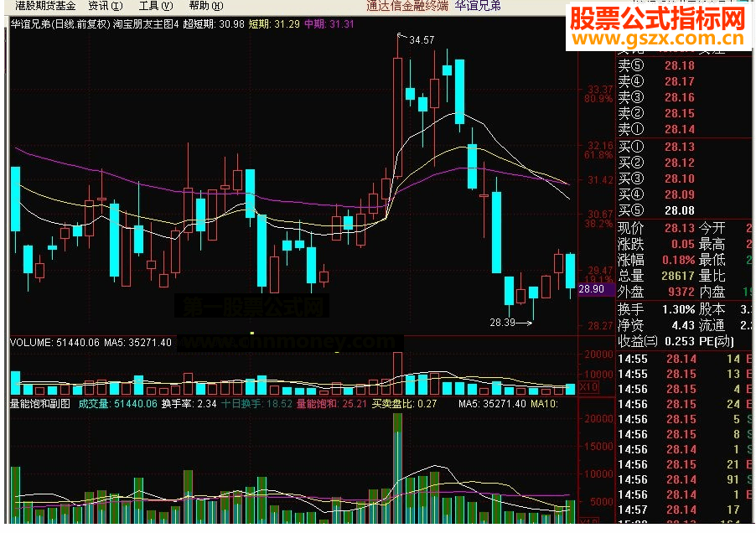Click the 成交量: 51440.06 sub-chart value
Viewport: 756px width, 533px height.
(x=117, y=403)
